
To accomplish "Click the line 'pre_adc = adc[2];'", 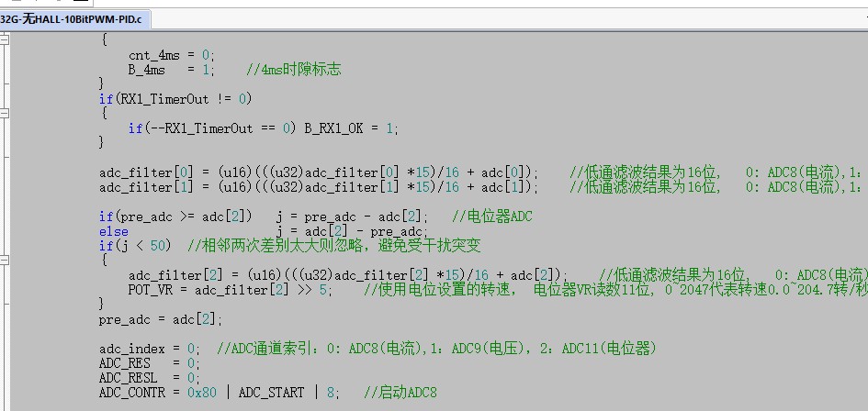I will click(161, 319).
